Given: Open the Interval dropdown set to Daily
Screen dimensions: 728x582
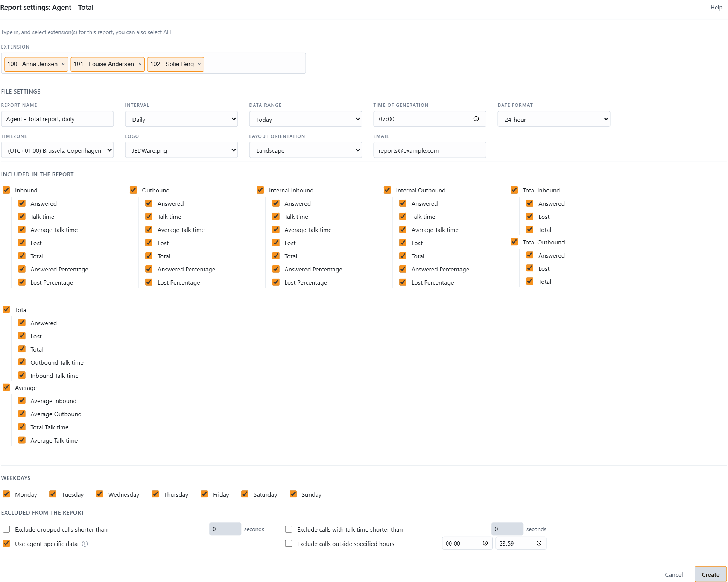Looking at the screenshot, I should 181,119.
